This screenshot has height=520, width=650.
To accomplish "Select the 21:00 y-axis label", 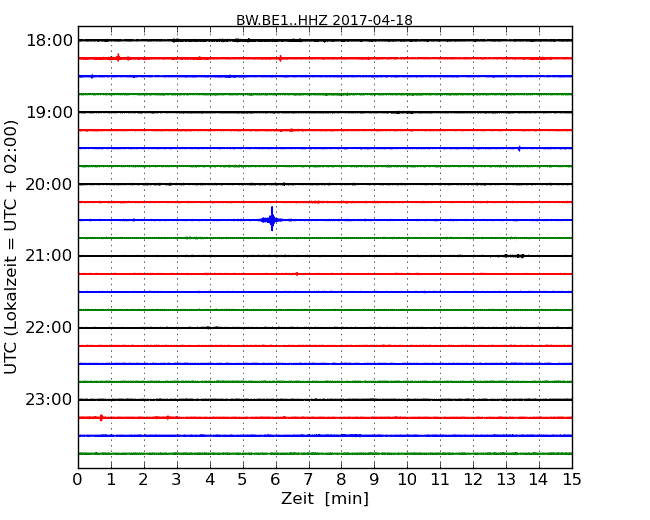I will (49, 256).
